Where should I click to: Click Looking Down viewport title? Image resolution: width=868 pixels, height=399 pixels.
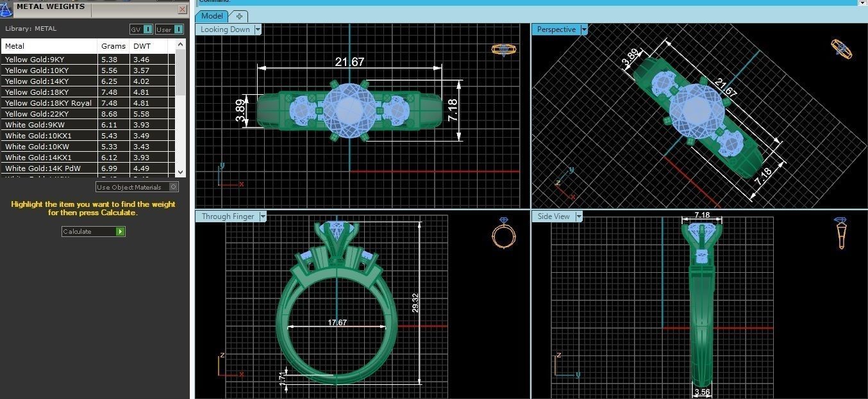click(x=225, y=29)
